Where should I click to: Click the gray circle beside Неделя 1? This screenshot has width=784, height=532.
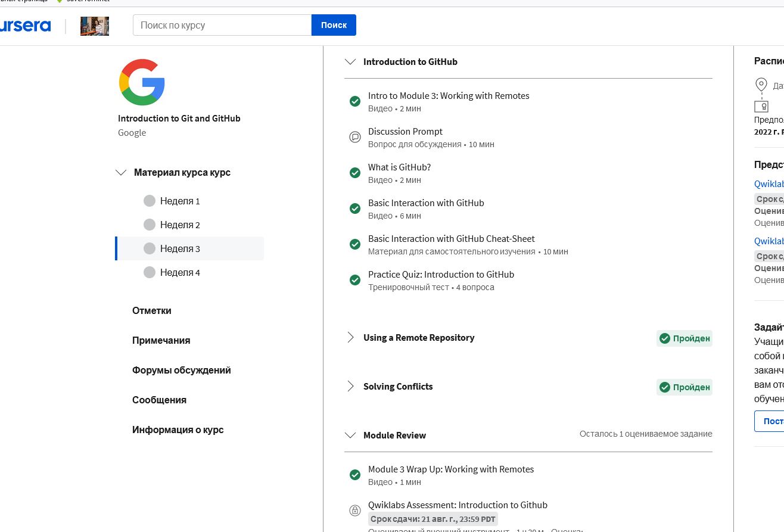coord(150,201)
